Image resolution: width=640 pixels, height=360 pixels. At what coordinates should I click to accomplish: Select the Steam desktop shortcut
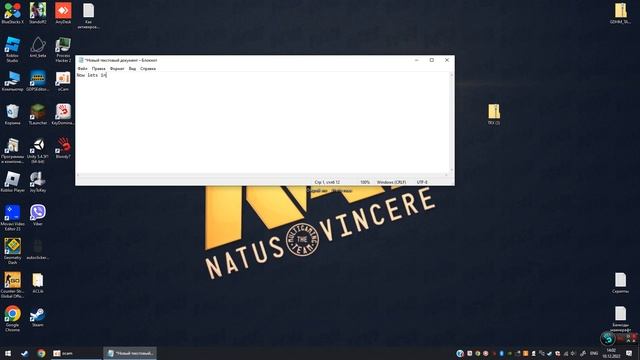pyautogui.click(x=38, y=317)
